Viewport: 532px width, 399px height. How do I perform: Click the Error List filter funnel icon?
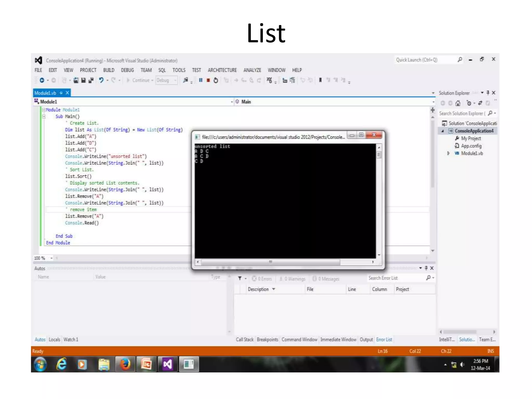point(240,278)
